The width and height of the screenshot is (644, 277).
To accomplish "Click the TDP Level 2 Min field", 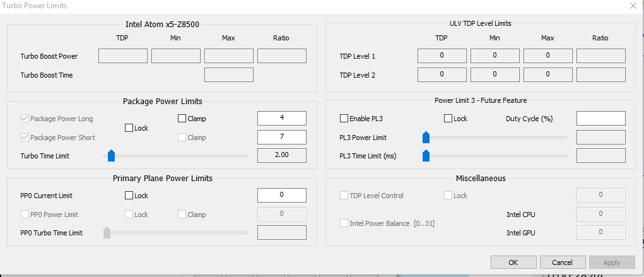I will coord(495,75).
